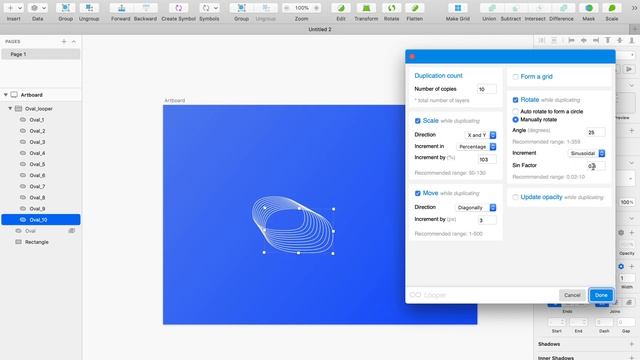Open Scale Direction X and Y dropdown
640x360 pixels.
pos(481,135)
